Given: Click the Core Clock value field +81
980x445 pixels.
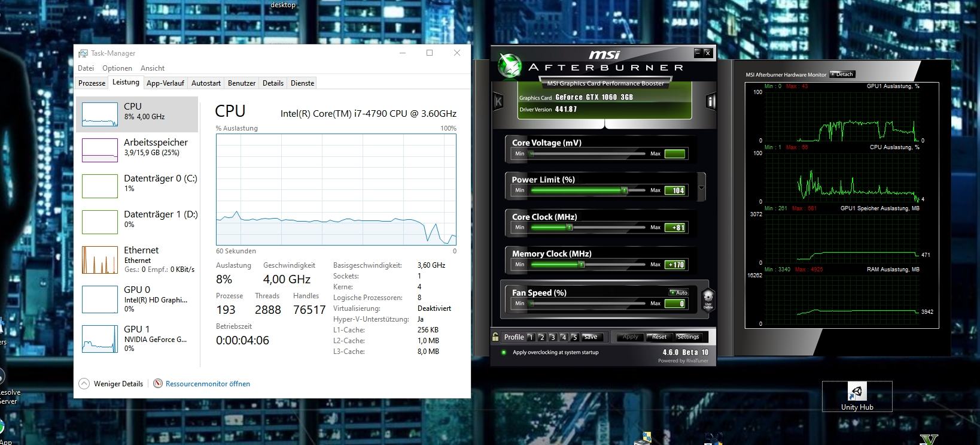Looking at the screenshot, I should (675, 228).
